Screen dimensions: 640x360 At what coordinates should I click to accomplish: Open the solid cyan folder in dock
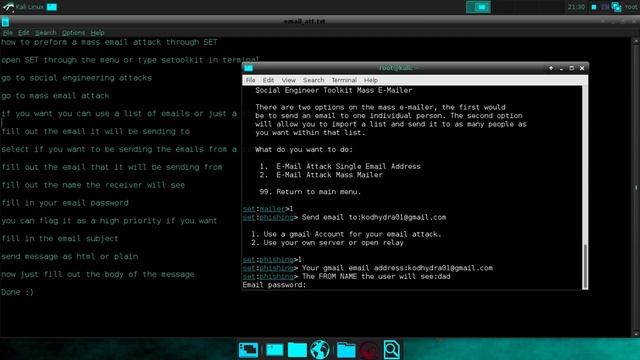click(x=297, y=350)
